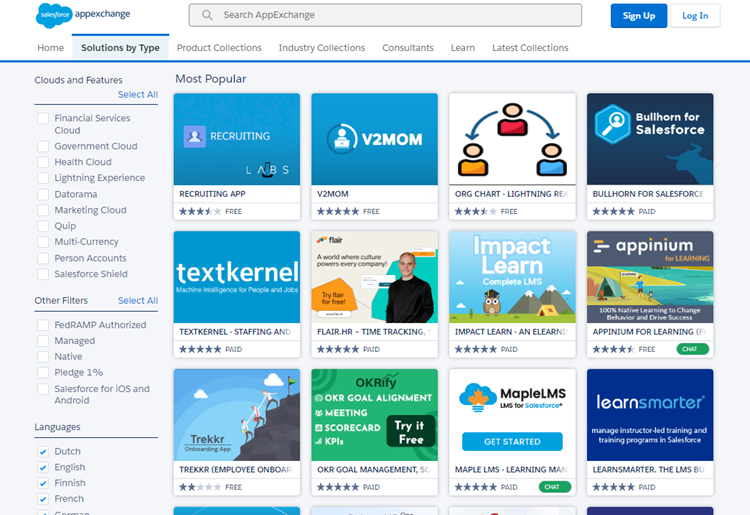Focus the Search AppExchange field
The image size is (750, 515).
[395, 16]
